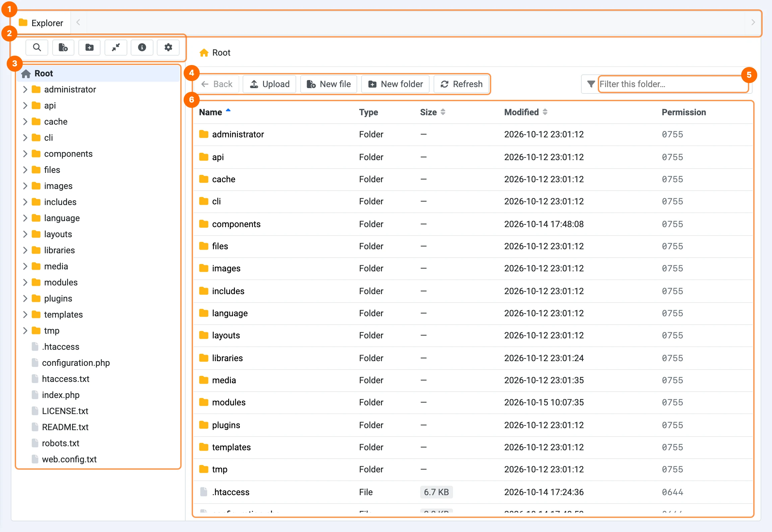772x532 pixels.
Task: Click the search icon in sidebar toolbar
Action: 37,48
